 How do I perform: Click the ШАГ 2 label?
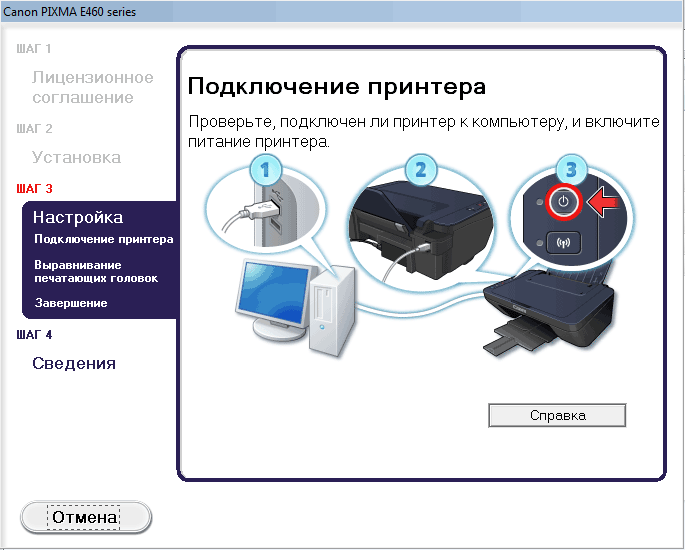click(34, 129)
